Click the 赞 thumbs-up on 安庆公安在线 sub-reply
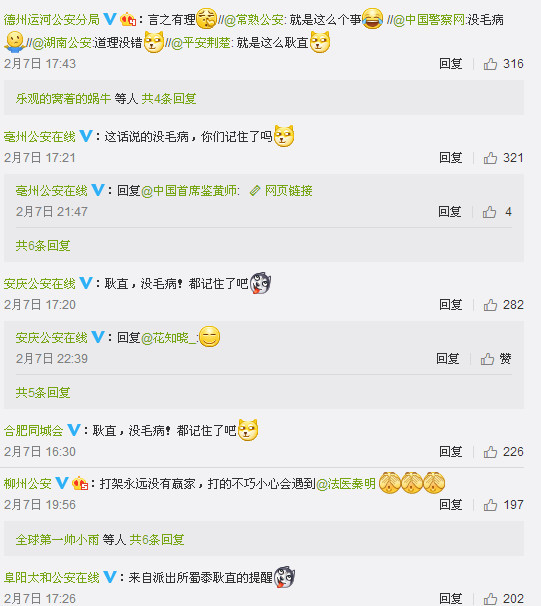Image resolution: width=541 pixels, height=606 pixels. [x=487, y=359]
